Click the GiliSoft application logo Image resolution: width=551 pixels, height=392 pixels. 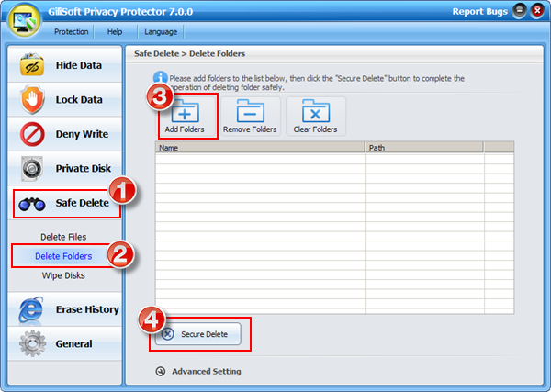click(25, 19)
